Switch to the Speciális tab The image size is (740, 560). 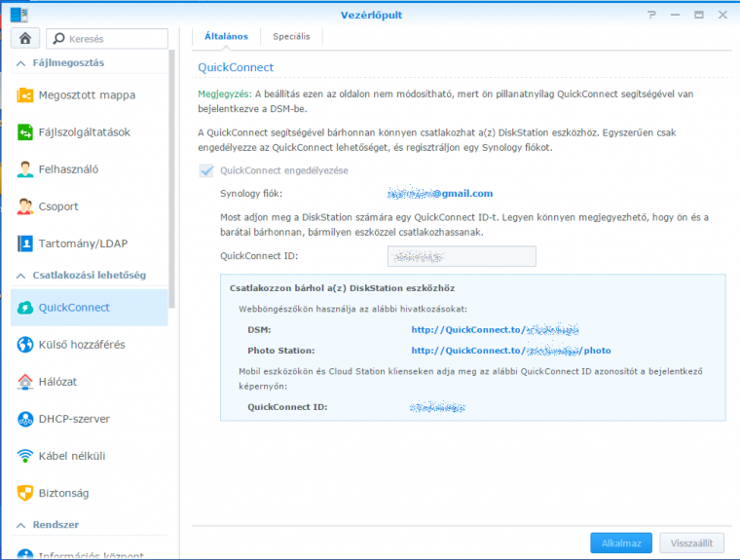pyautogui.click(x=291, y=36)
